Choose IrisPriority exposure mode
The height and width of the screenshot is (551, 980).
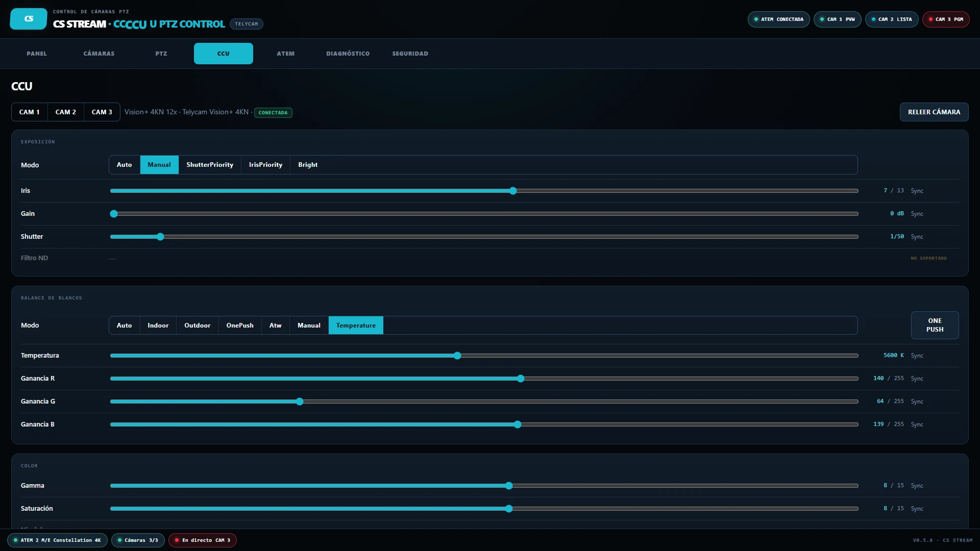[265, 165]
